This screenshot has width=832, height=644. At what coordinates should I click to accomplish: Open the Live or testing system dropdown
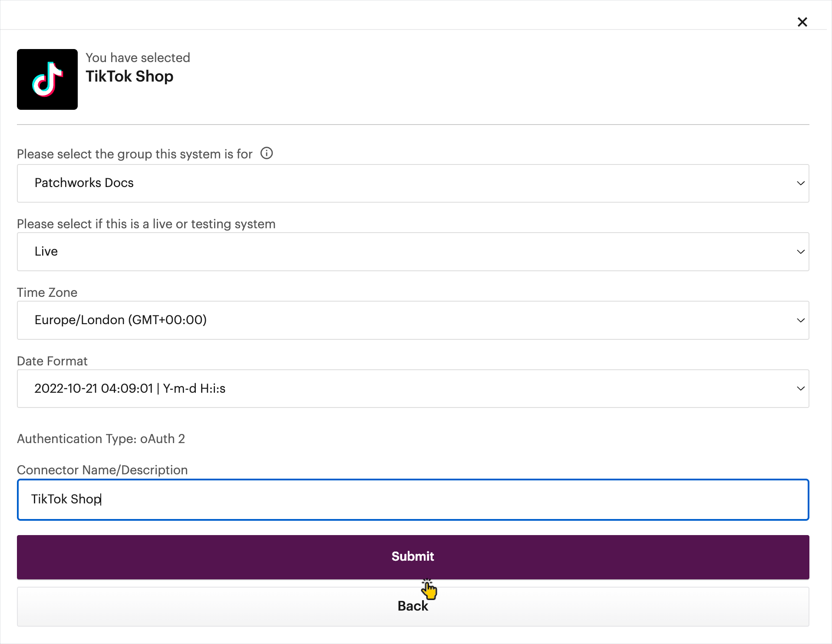[413, 252]
